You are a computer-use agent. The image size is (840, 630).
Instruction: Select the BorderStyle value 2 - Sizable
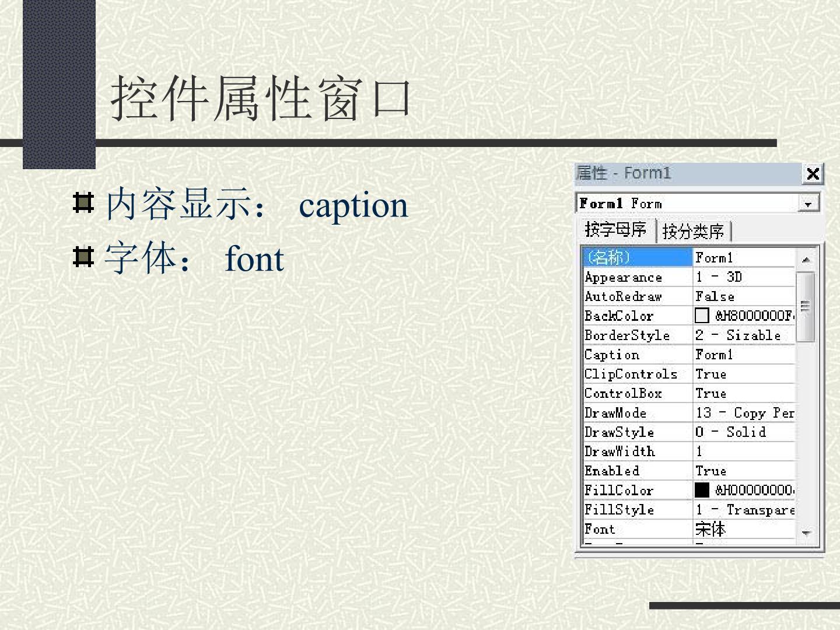738,335
